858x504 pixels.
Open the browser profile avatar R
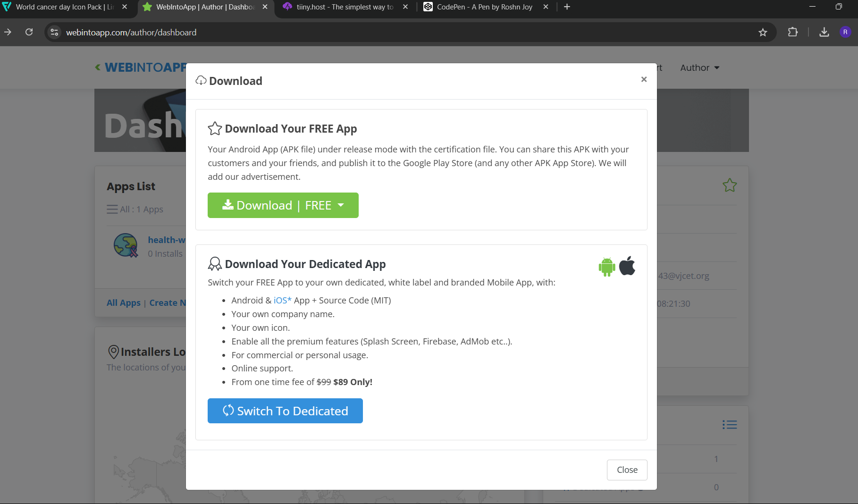coord(845,32)
